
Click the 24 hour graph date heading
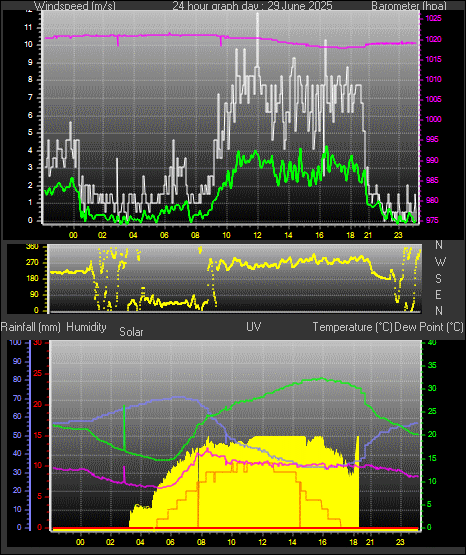(x=252, y=6)
